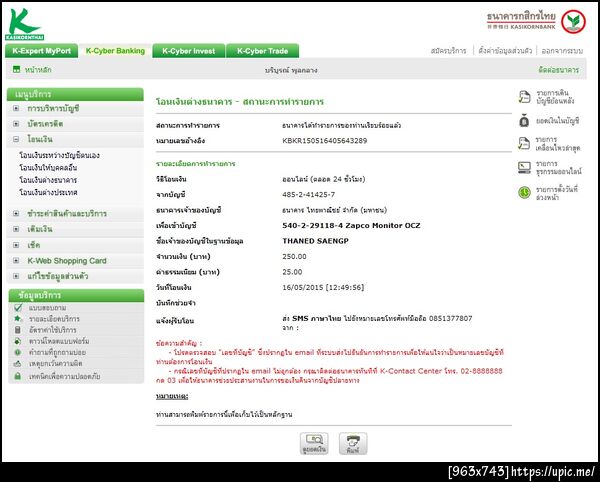Click the ข้อมูลบริการ panel header
Screen dimensions: 600x482
pos(76,295)
